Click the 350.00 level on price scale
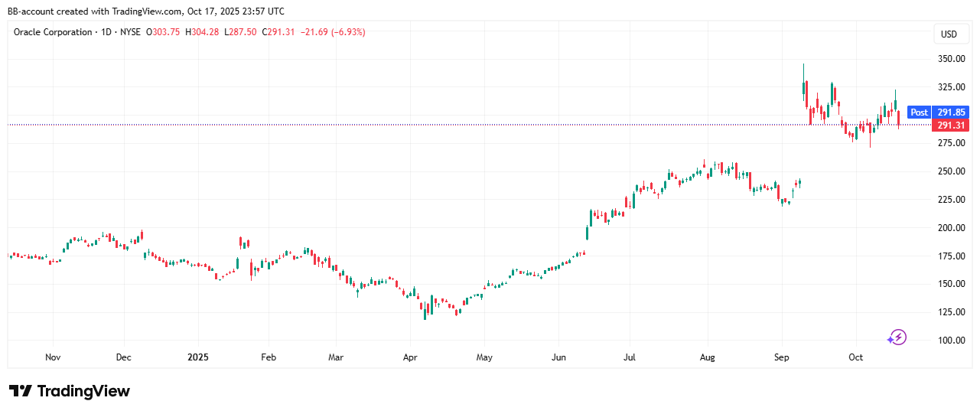 (951, 59)
